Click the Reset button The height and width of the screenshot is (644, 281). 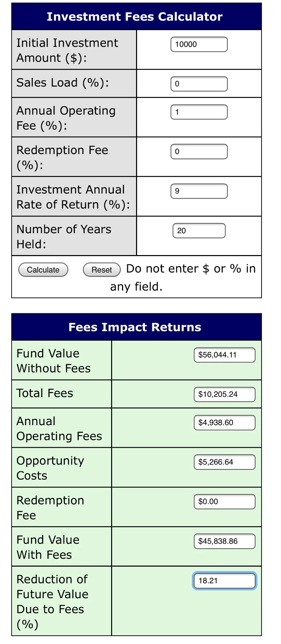[x=102, y=270]
